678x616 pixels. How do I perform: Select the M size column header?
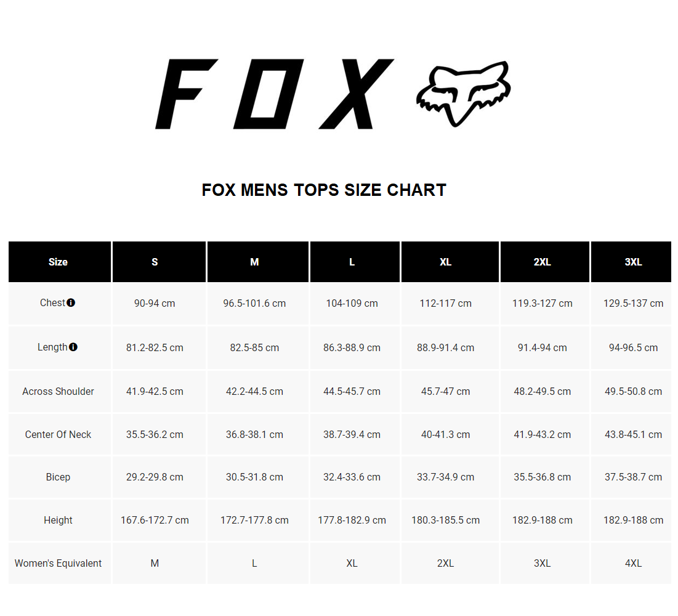[x=254, y=262]
